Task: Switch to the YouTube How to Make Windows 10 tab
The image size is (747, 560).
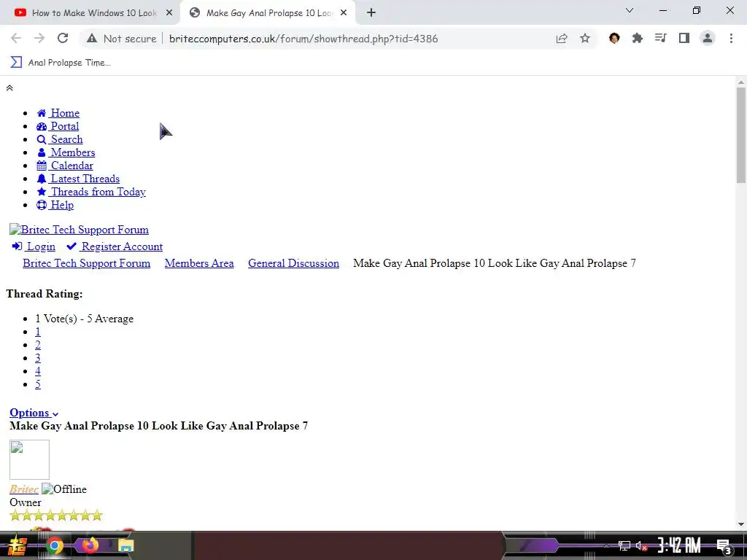Action: coord(90,13)
